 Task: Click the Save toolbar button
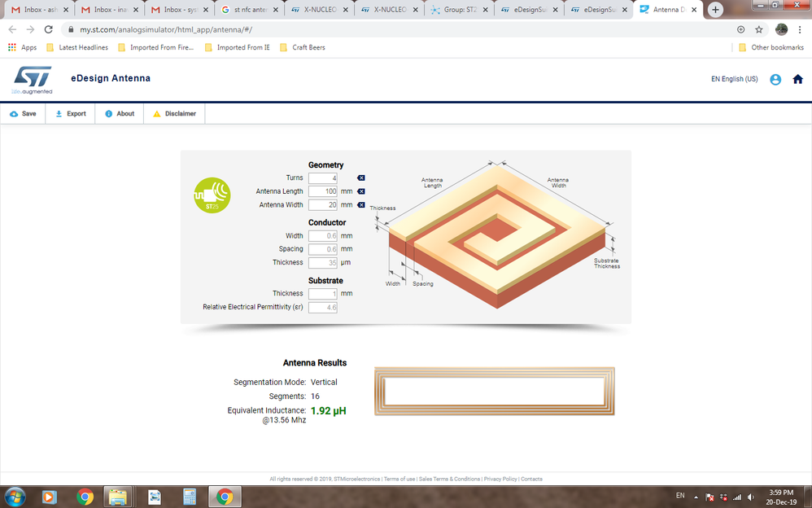pyautogui.click(x=23, y=113)
